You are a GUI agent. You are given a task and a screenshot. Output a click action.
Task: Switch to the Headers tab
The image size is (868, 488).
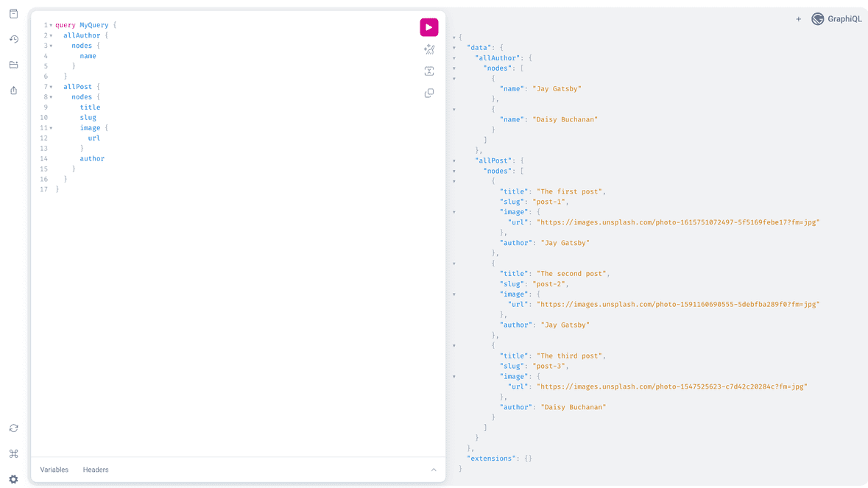pos(95,470)
